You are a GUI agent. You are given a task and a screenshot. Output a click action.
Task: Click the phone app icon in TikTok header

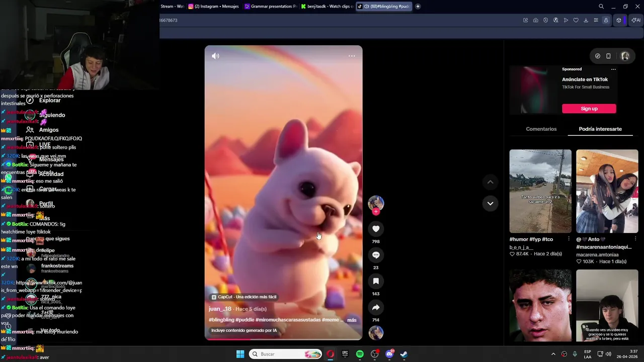pyautogui.click(x=608, y=56)
